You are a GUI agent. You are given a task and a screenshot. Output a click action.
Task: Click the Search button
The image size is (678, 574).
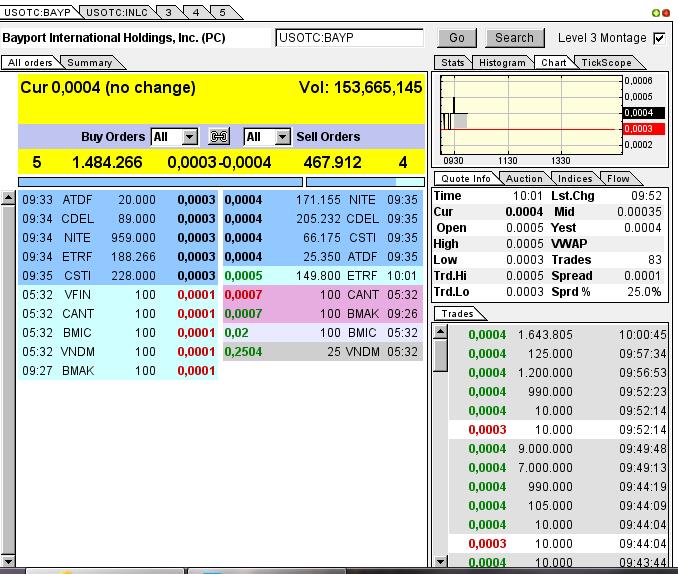click(514, 38)
